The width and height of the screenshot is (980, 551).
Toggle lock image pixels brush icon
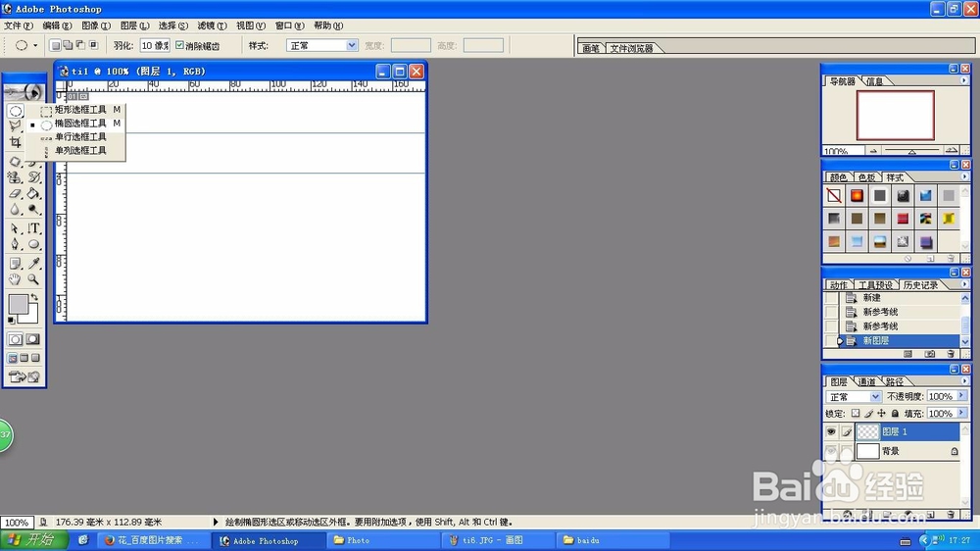click(868, 414)
